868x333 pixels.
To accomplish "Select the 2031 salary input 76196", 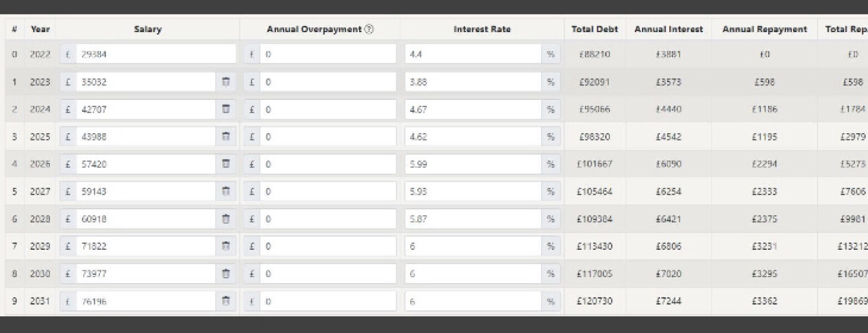I will click(x=145, y=301).
